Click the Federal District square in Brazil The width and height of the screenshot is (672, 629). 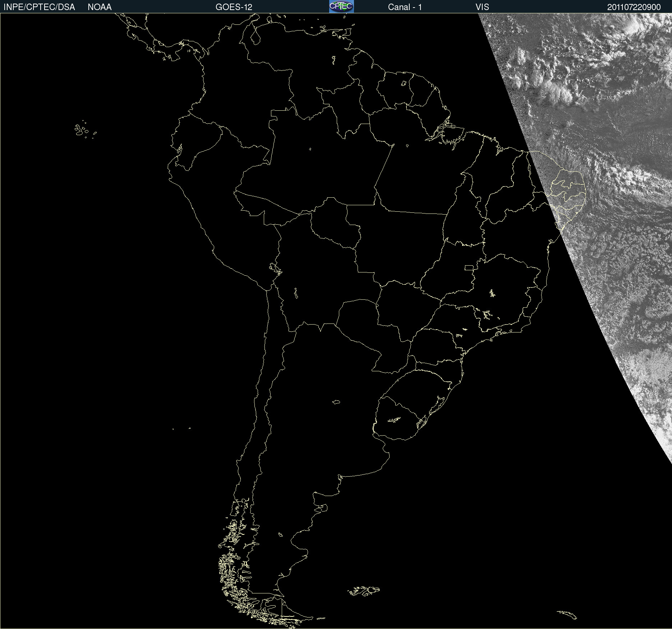tap(469, 267)
